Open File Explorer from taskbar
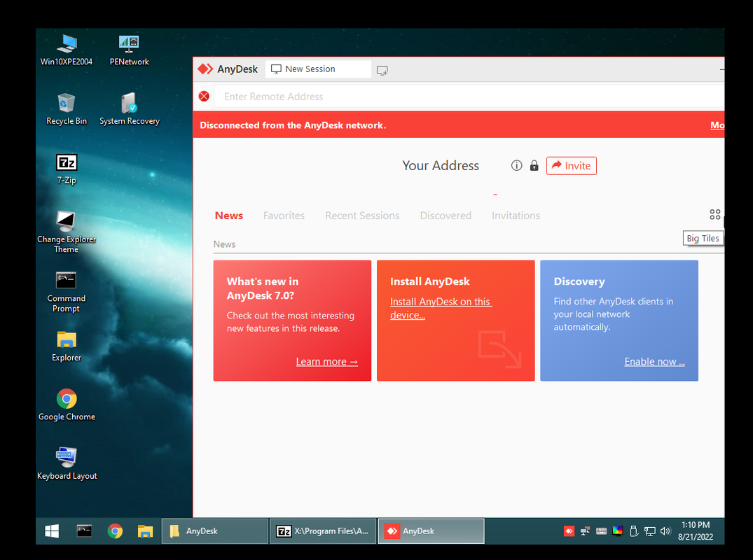This screenshot has height=560, width=753. tap(145, 531)
